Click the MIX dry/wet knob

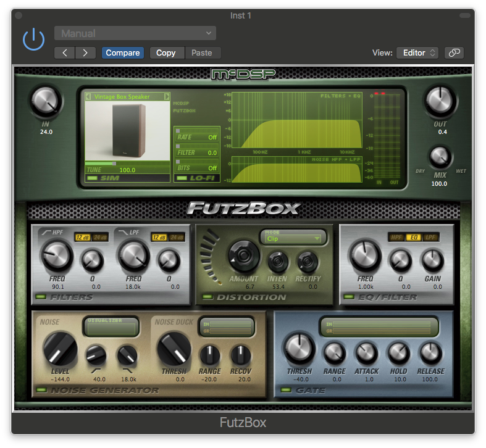[440, 157]
